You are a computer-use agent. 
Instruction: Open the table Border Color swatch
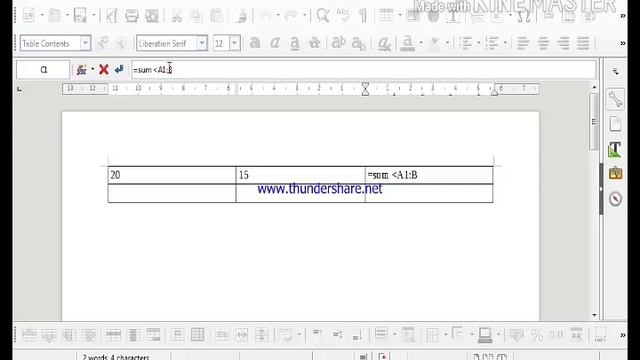[x=485, y=335]
